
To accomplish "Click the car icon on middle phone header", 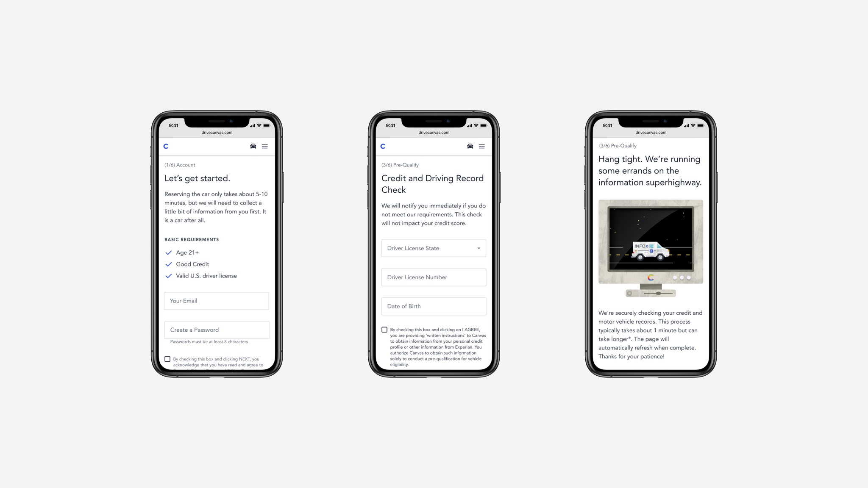I will coord(471,146).
